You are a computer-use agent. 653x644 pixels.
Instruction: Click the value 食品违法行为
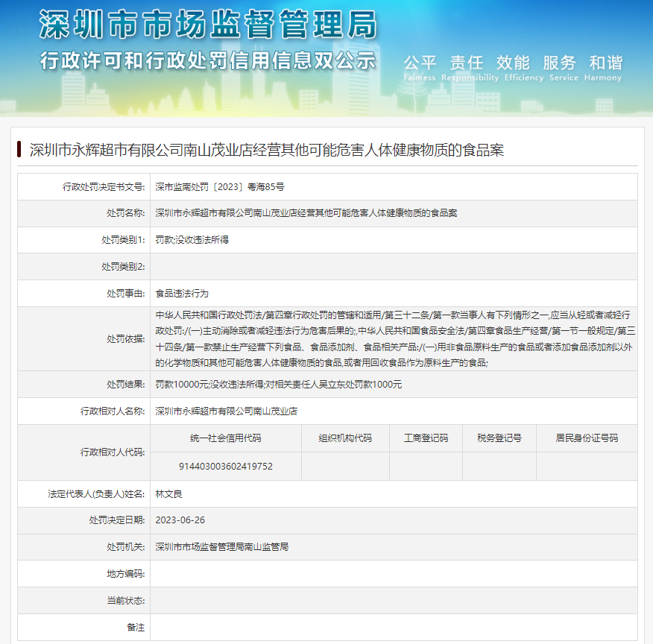[182, 294]
